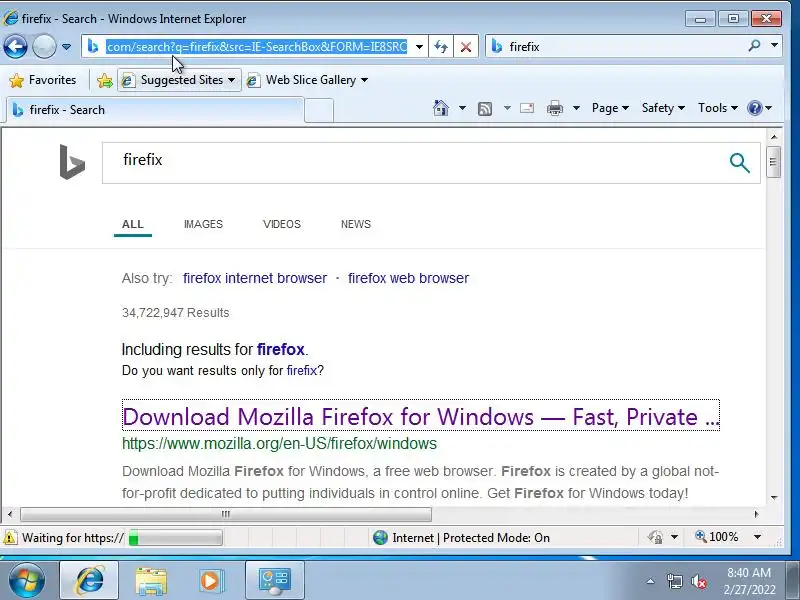
Task: Follow 'firefox internet browser' suggestion link
Action: (255, 278)
